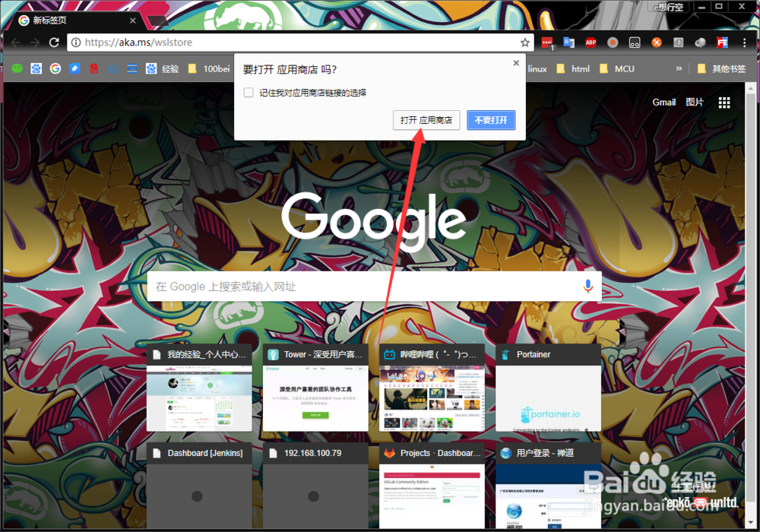Click the browser back arrow

point(15,43)
